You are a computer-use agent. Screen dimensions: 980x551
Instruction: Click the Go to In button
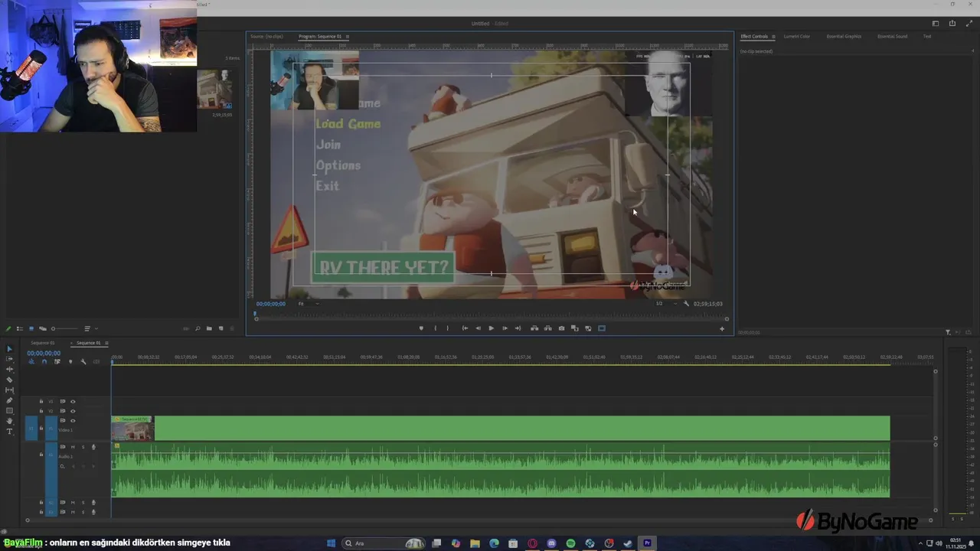coord(465,328)
